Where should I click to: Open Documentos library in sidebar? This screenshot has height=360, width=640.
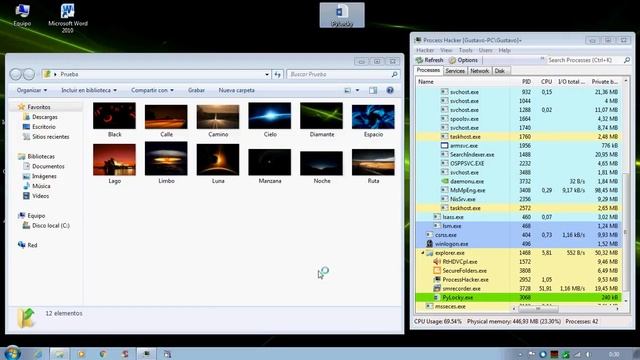44,166
